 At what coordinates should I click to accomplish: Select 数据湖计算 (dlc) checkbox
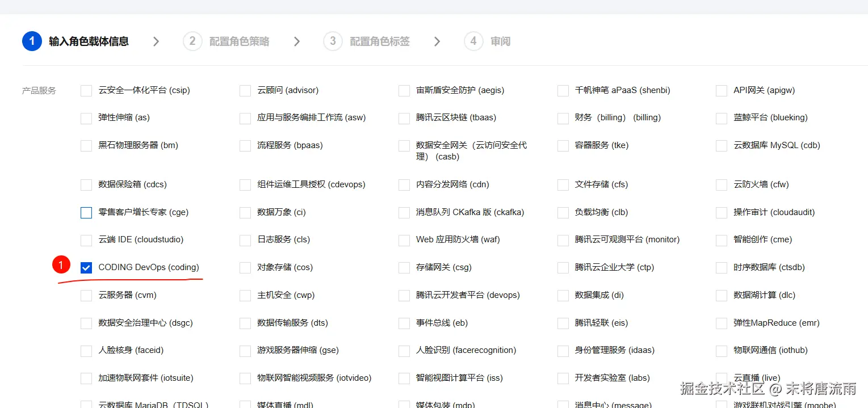click(722, 296)
